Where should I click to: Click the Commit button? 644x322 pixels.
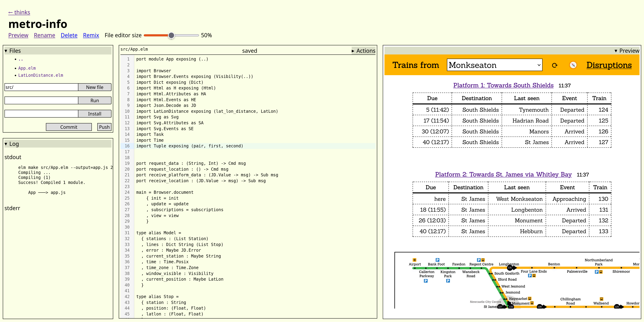(69, 127)
